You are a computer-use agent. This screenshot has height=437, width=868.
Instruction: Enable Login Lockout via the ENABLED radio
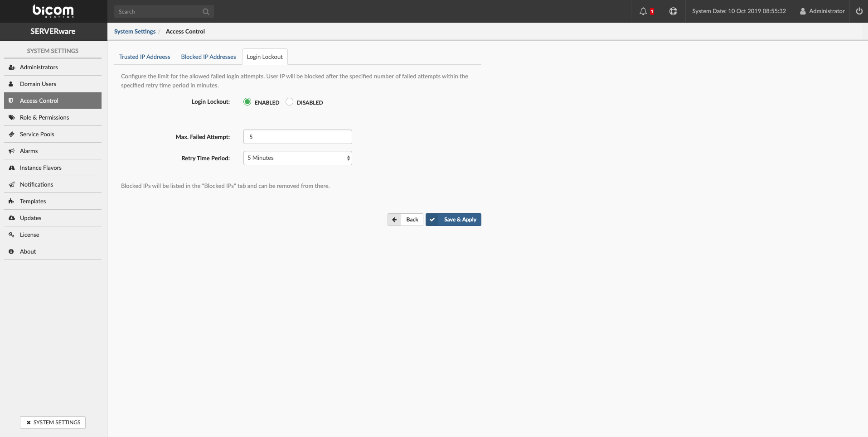(x=247, y=101)
